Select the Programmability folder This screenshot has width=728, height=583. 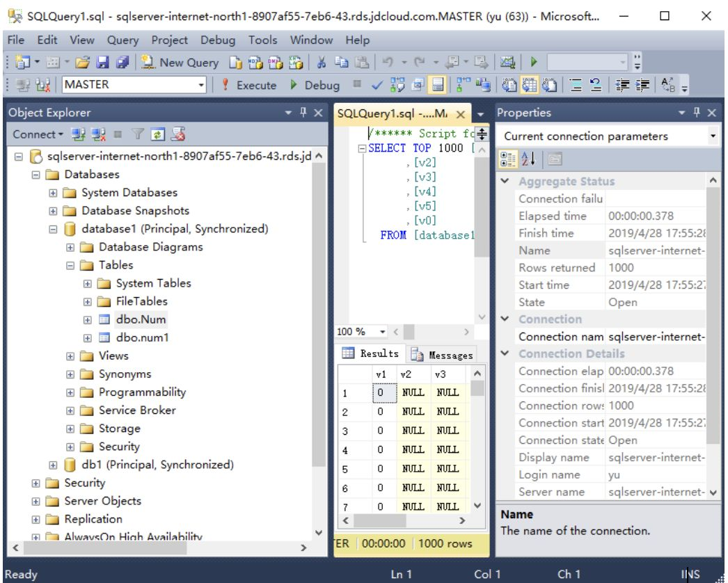(x=142, y=392)
